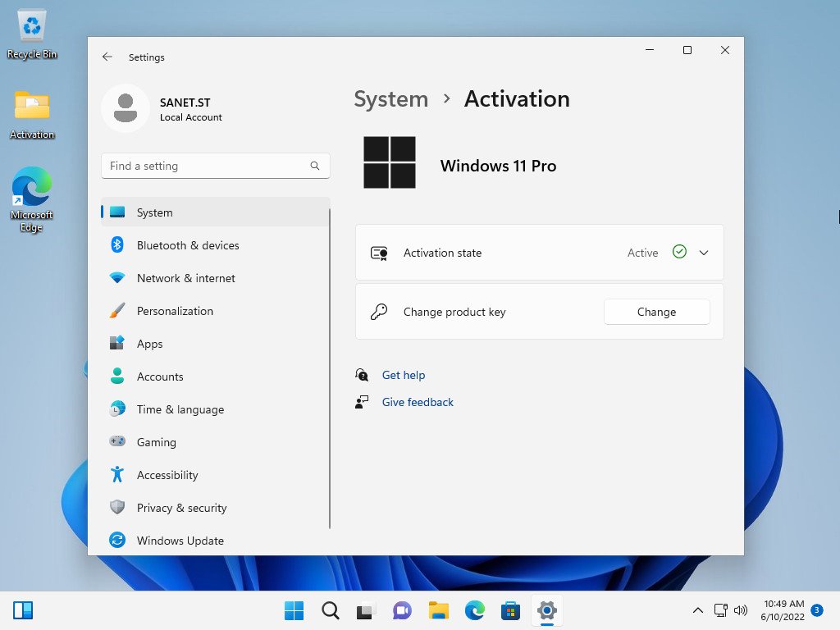The image size is (840, 630).
Task: Click the Privacy & security shield icon
Action: 117,507
